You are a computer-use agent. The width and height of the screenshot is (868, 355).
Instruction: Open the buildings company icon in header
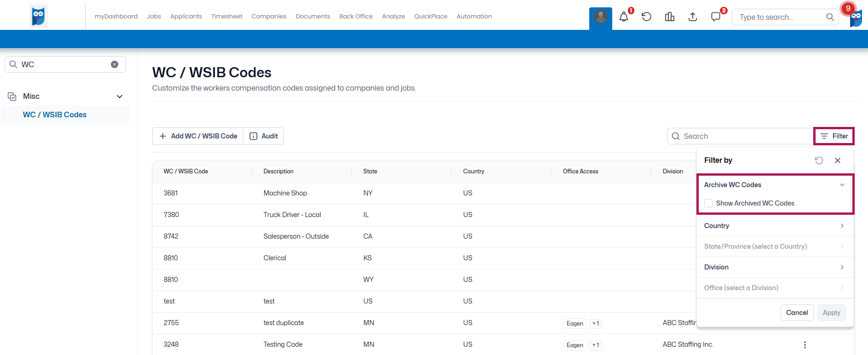670,17
